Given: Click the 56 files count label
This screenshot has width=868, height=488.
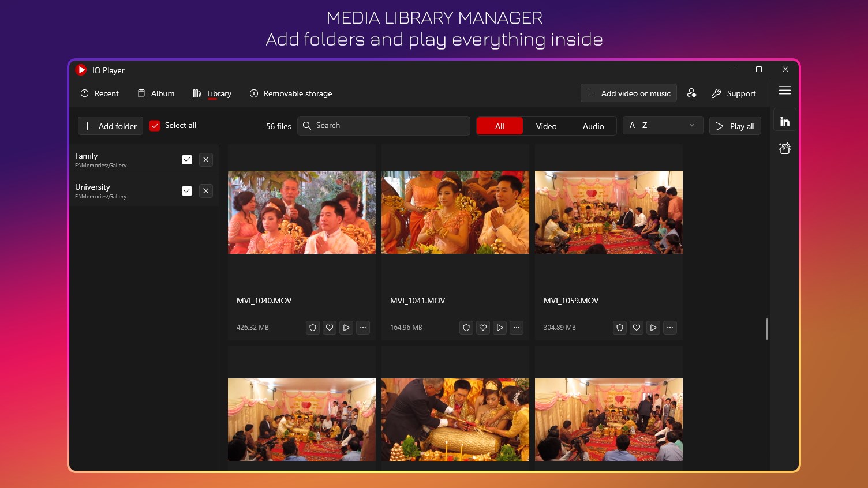Looking at the screenshot, I should tap(279, 126).
